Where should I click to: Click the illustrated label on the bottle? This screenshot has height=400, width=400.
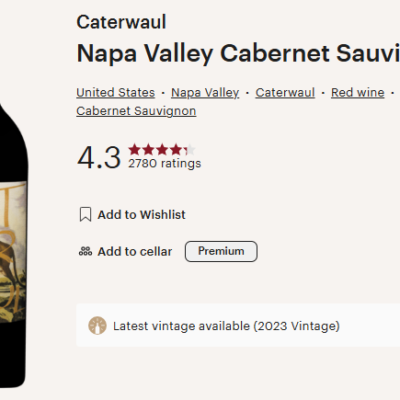13,252
